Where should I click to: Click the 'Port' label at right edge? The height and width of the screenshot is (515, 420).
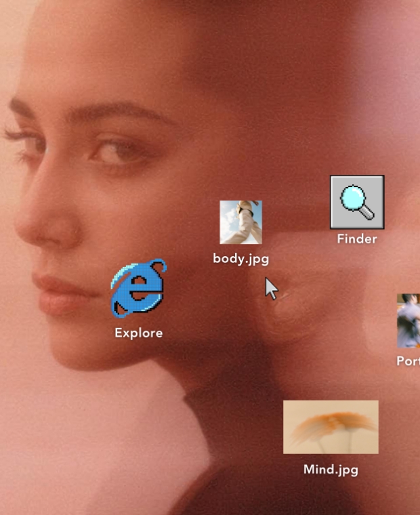coord(408,361)
